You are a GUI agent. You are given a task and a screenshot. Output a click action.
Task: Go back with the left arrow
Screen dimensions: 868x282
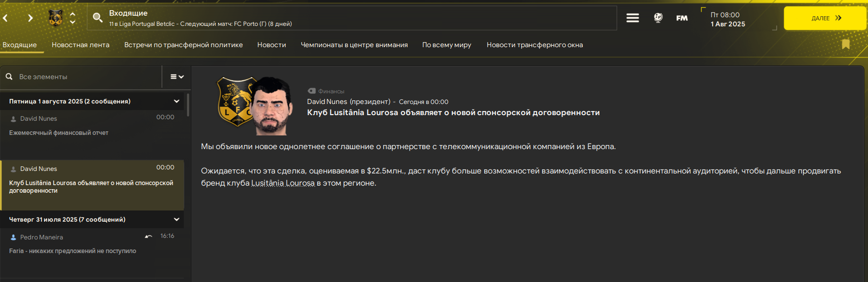[6, 18]
